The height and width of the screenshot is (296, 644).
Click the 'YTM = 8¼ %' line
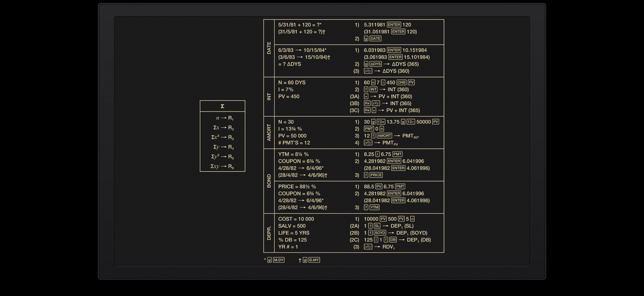click(x=293, y=154)
